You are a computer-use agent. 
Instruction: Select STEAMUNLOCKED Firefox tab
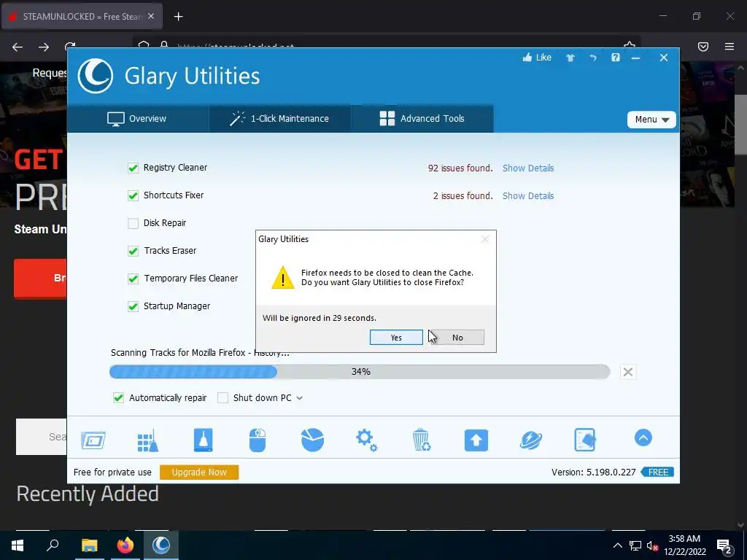point(82,17)
